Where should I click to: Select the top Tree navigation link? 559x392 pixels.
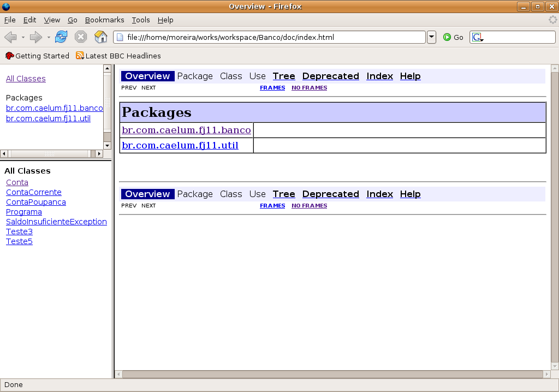[x=284, y=76]
